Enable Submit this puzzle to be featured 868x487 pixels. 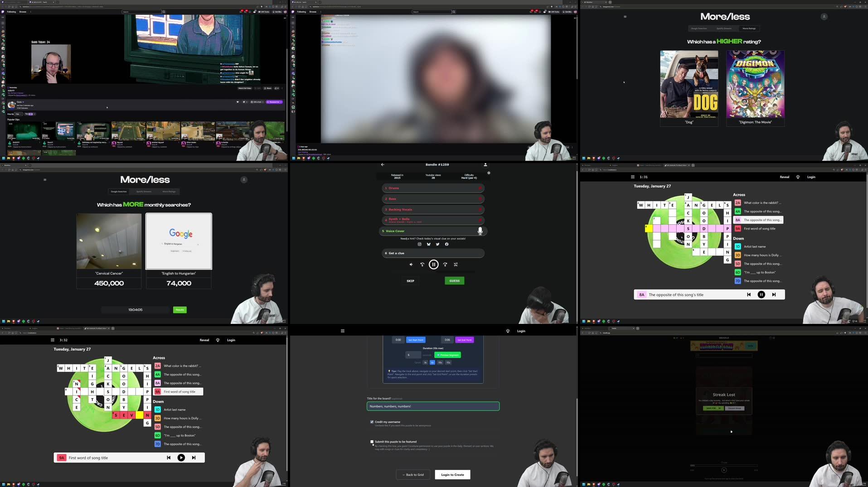372,442
